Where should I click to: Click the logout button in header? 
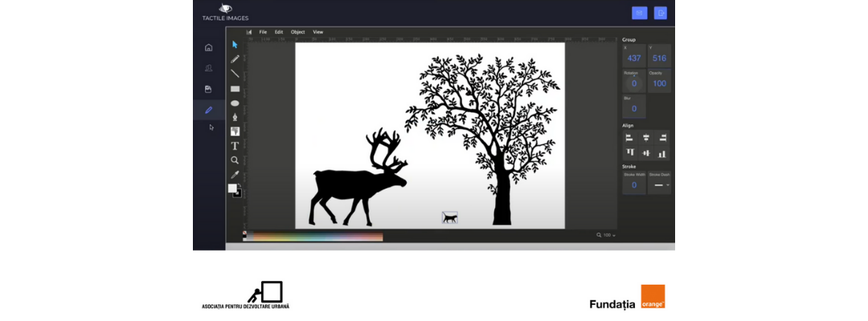click(x=661, y=12)
